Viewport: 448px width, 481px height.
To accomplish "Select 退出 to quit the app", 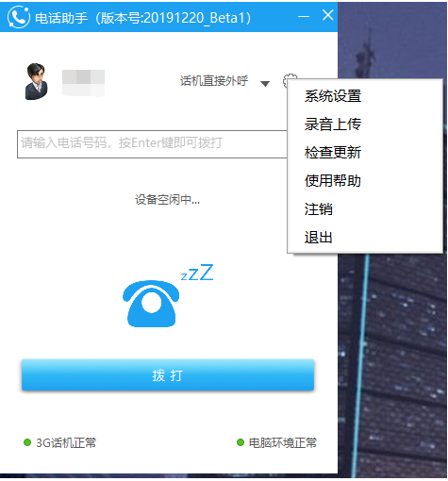I will pyautogui.click(x=319, y=238).
